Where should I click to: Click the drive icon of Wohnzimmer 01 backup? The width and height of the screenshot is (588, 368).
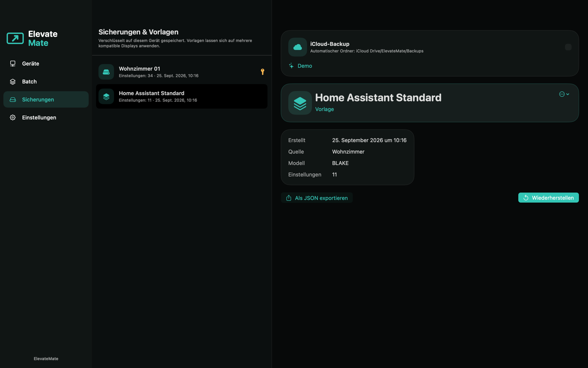pyautogui.click(x=106, y=72)
